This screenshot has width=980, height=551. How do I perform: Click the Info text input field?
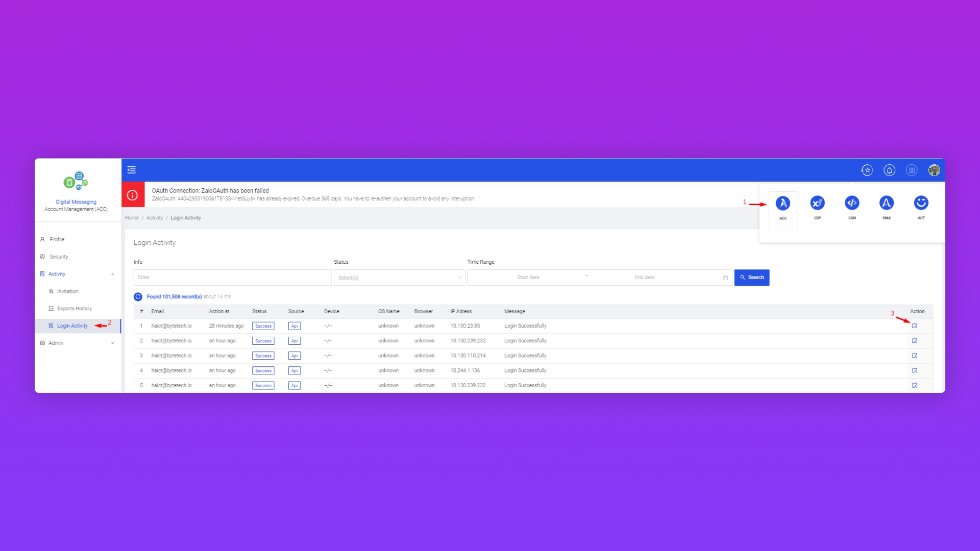click(232, 278)
